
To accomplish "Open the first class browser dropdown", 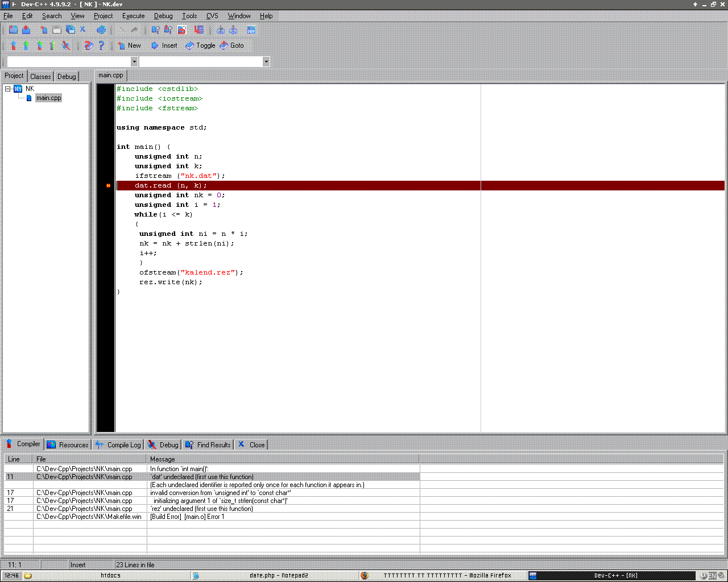I will coord(134,61).
